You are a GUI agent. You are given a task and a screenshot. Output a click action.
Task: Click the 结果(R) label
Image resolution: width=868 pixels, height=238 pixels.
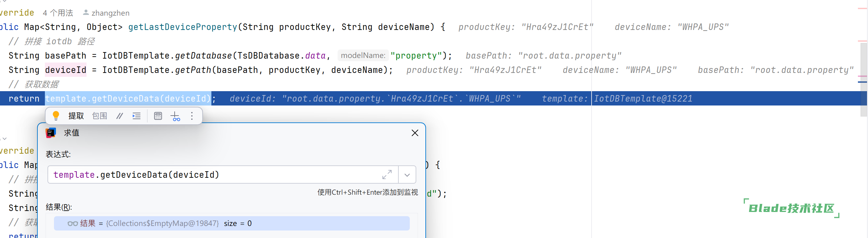59,207
